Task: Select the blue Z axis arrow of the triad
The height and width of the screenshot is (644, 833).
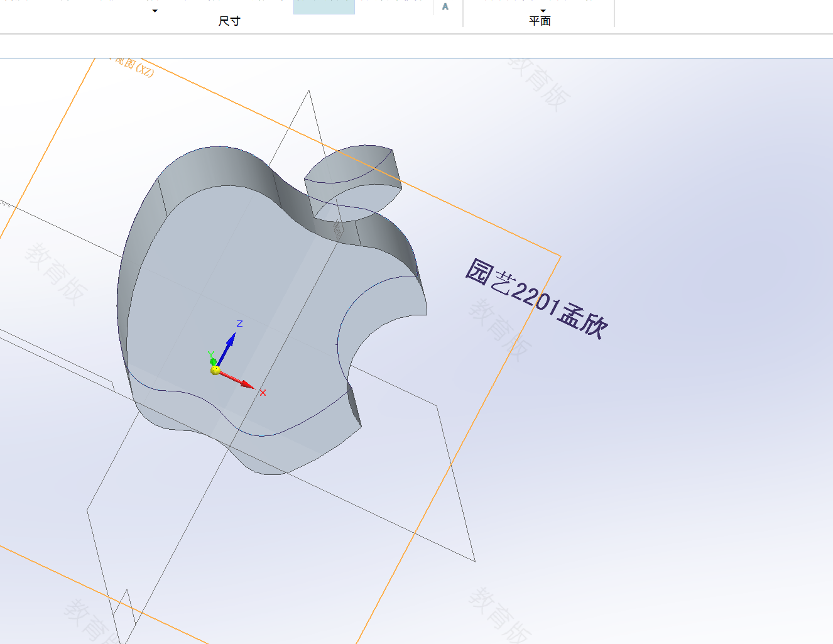Action: 227,348
